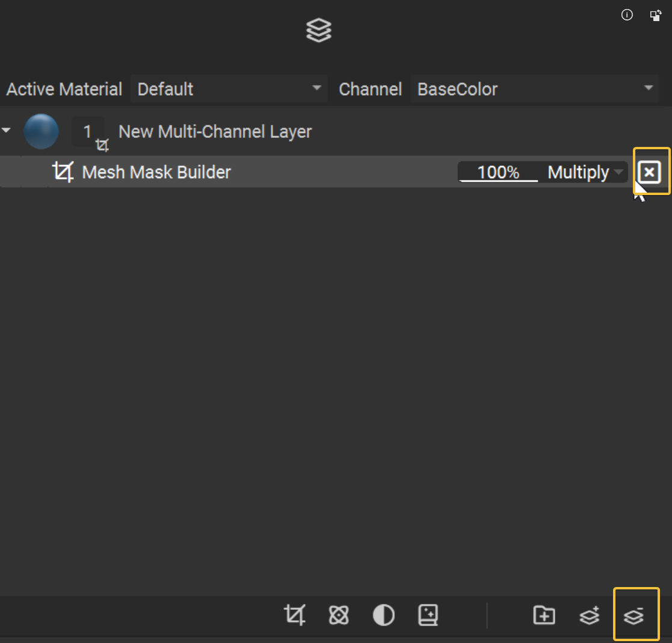Collapse the New Multi-Channel Layer
The height and width of the screenshot is (643, 672).
coord(7,131)
